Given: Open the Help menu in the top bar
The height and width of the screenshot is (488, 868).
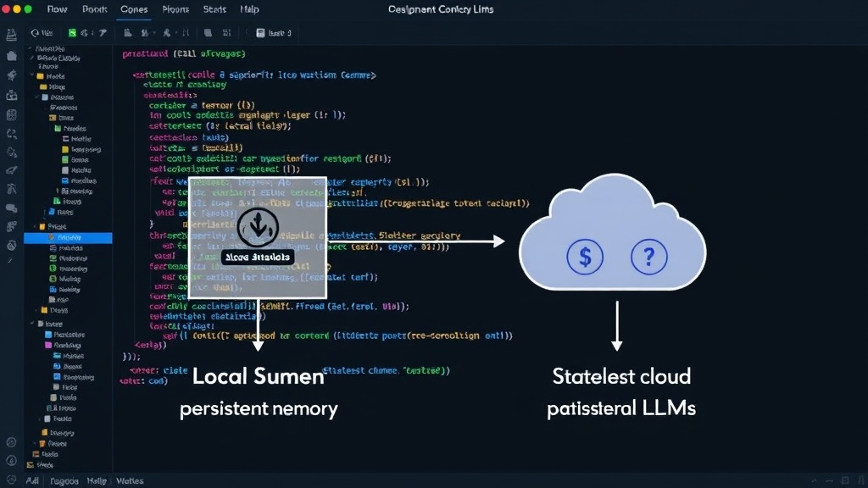Looking at the screenshot, I should pos(249,9).
